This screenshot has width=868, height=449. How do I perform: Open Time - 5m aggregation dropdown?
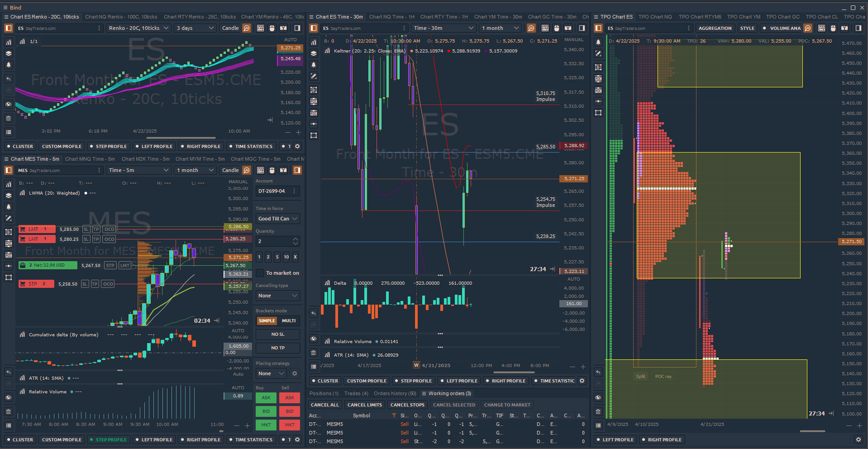click(x=138, y=170)
